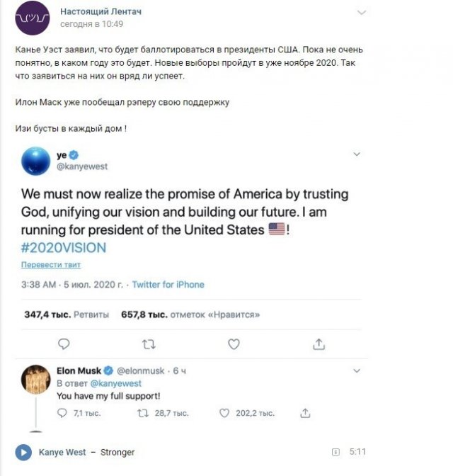Image resolution: width=453 pixels, height=476 pixels.
Task: Click the Лентач community avatar
Action: (x=33, y=18)
